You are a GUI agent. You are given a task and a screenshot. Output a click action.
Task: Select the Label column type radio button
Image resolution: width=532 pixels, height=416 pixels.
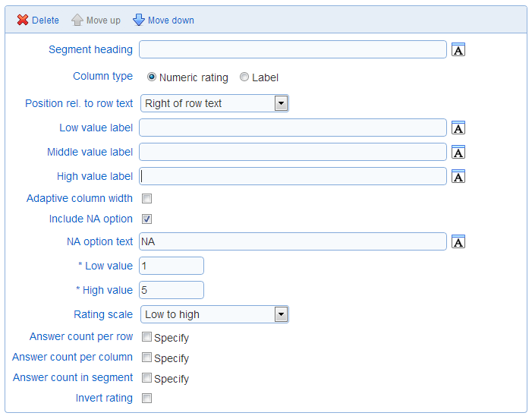[244, 77]
